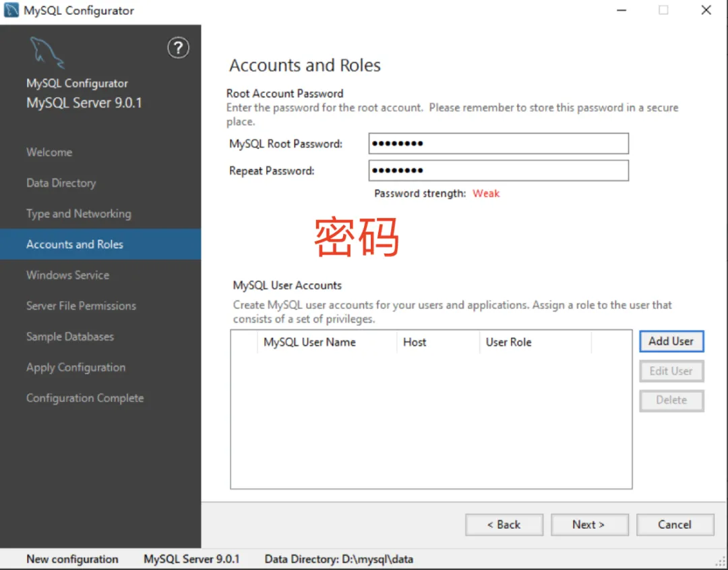Click the Weak password strength text
The width and height of the screenshot is (728, 570).
click(486, 194)
